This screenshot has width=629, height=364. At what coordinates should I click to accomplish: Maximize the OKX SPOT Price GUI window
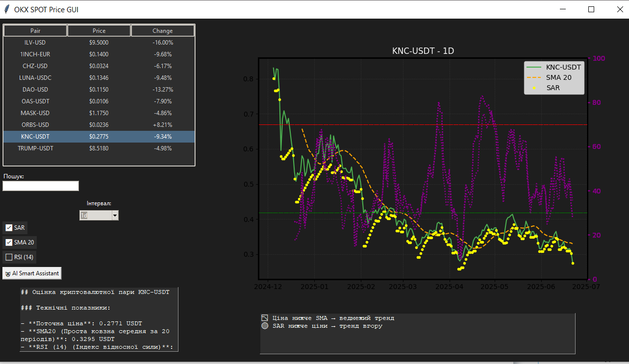[x=591, y=9]
